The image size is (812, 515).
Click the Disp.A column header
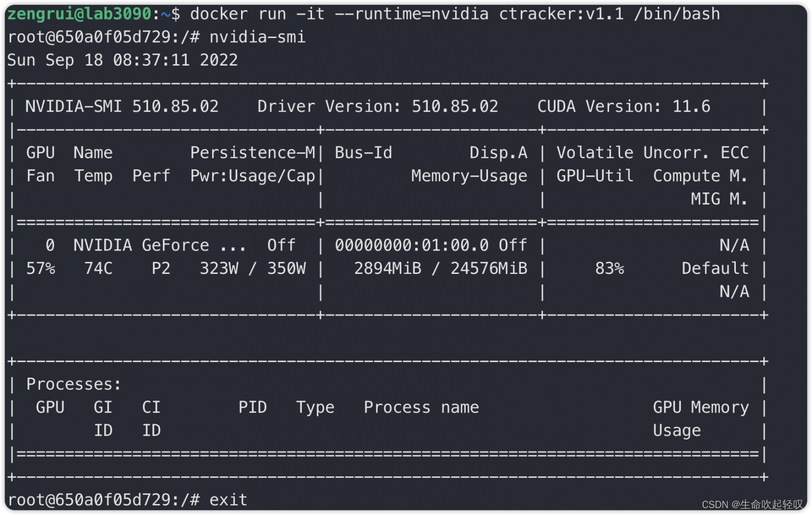pyautogui.click(x=499, y=153)
